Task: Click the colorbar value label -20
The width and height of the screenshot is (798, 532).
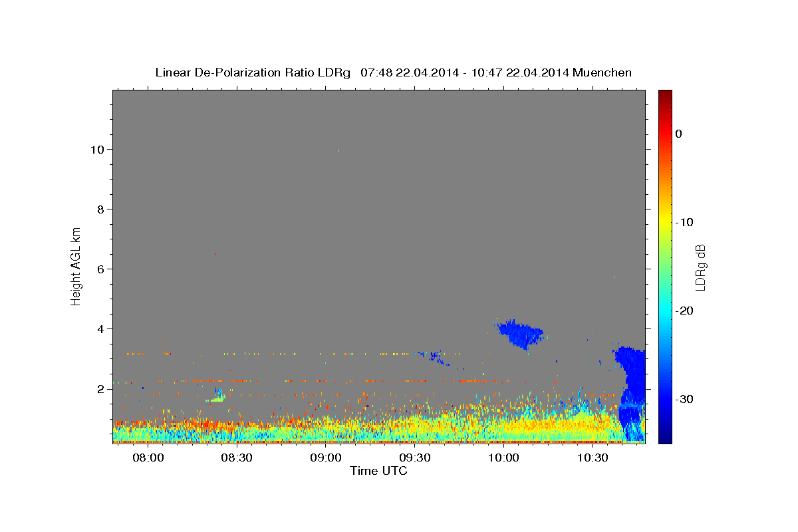Action: (684, 311)
